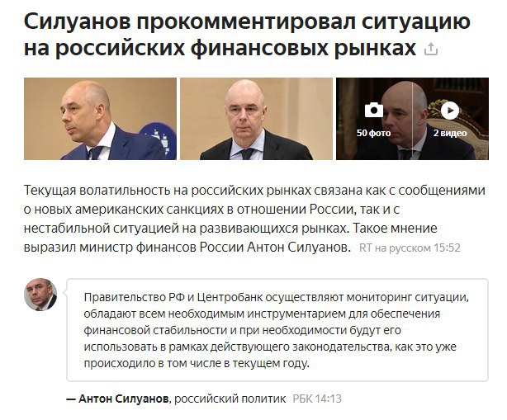Image resolution: width=507 pixels, height=420 pixels.
Task: Open the first Siluanov photo in blue suit
Action: point(100,119)
